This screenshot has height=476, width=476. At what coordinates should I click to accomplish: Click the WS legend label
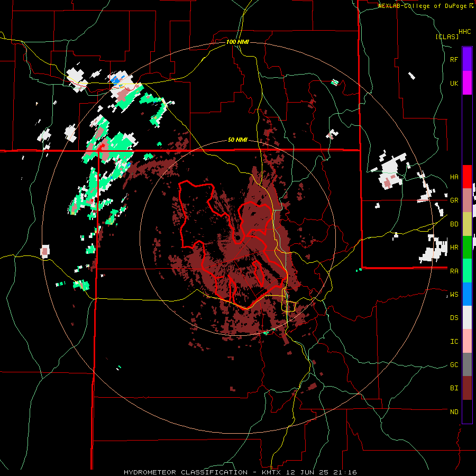[x=454, y=295]
